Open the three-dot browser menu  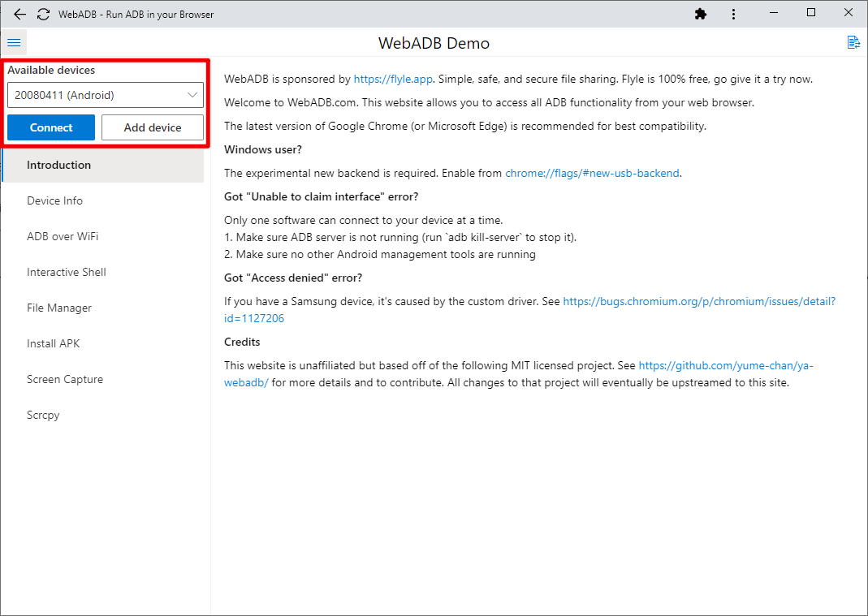733,14
